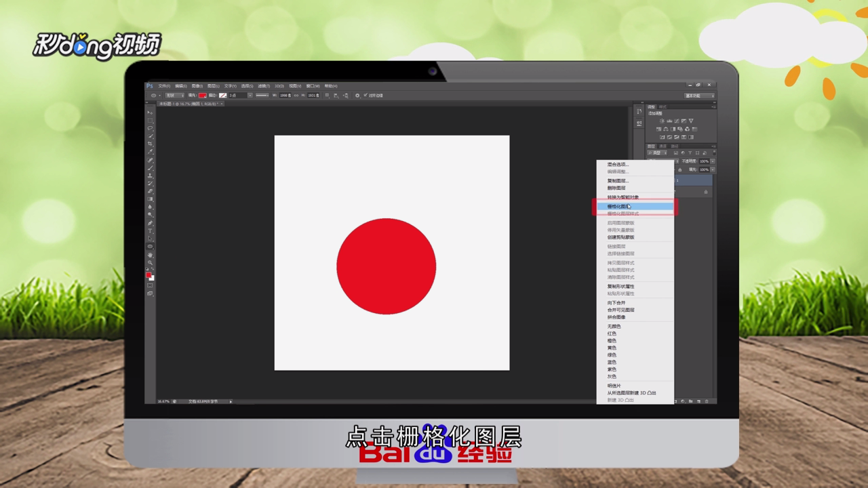The width and height of the screenshot is (868, 488).
Task: Click the text layer filter T icon
Action: tap(690, 153)
